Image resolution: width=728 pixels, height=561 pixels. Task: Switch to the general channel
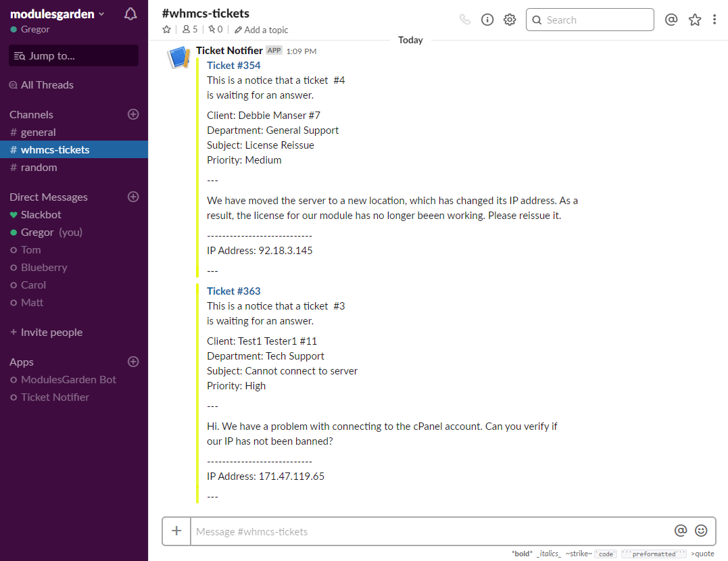(x=38, y=132)
